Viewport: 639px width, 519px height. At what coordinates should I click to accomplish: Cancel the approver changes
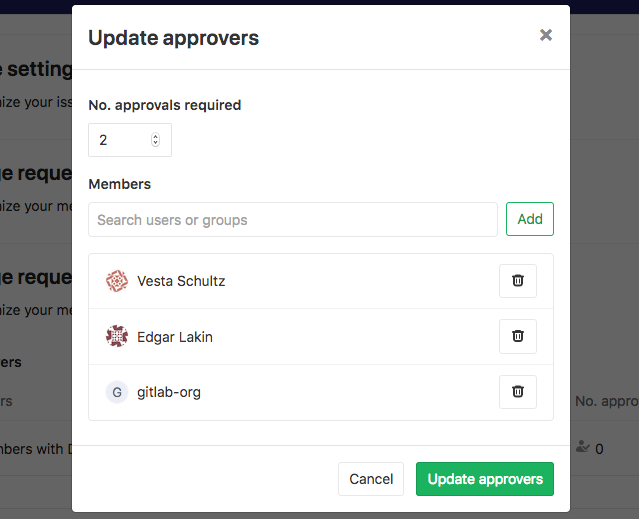[x=371, y=479]
